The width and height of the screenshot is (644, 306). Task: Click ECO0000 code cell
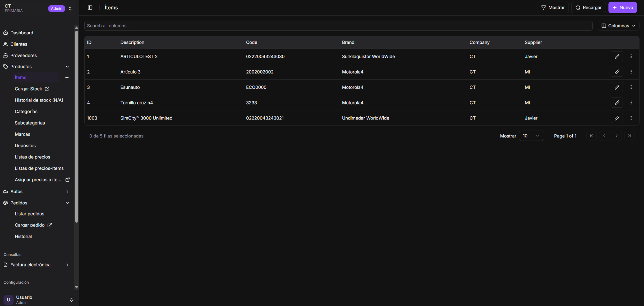[256, 87]
